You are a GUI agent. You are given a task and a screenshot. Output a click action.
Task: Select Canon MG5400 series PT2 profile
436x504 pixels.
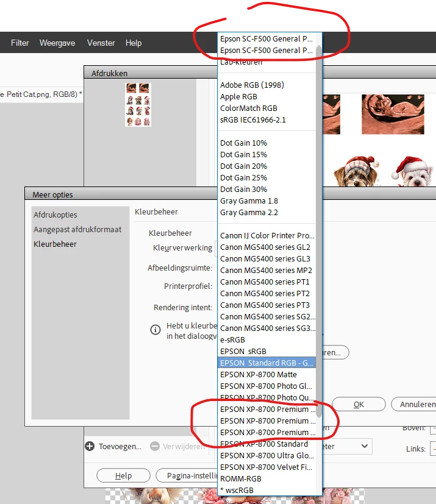coord(266,293)
